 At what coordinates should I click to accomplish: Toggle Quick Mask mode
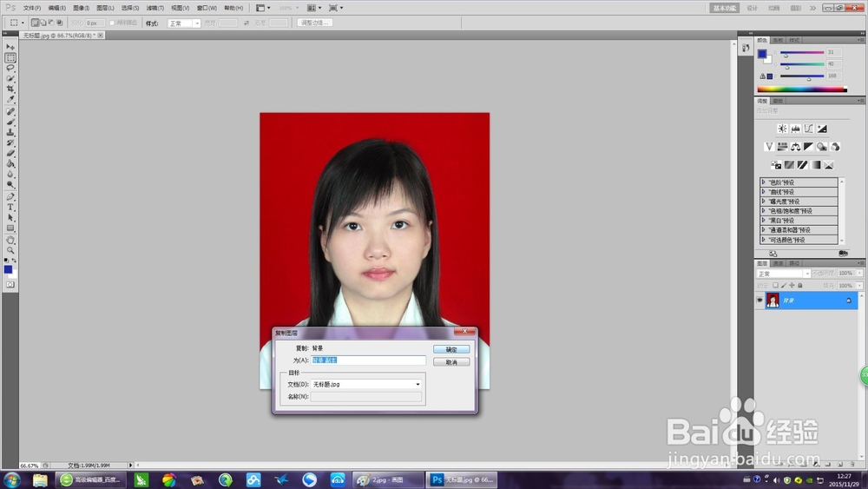tap(10, 285)
